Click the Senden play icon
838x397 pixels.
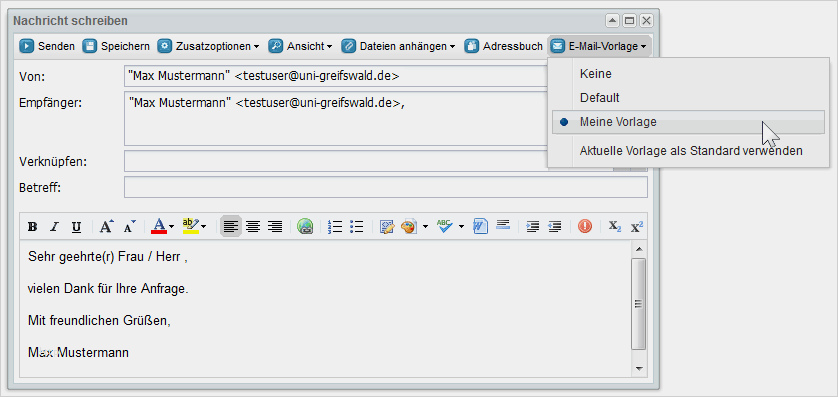[27, 46]
